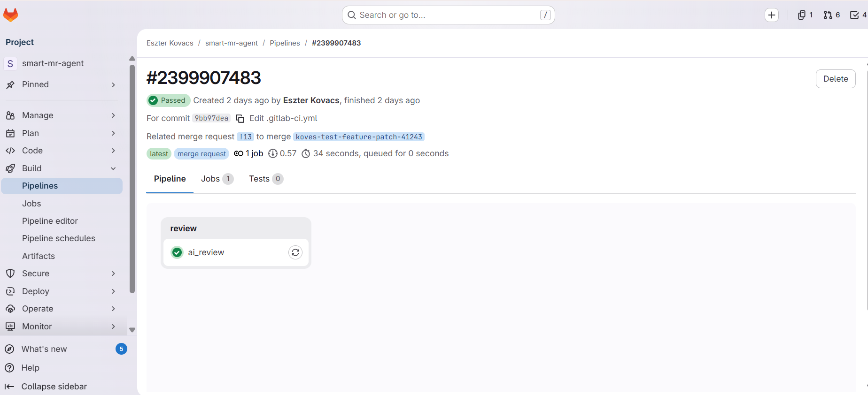Click the collapse sidebar arrow icon
Viewport: 868px width, 395px height.
pyautogui.click(x=9, y=387)
